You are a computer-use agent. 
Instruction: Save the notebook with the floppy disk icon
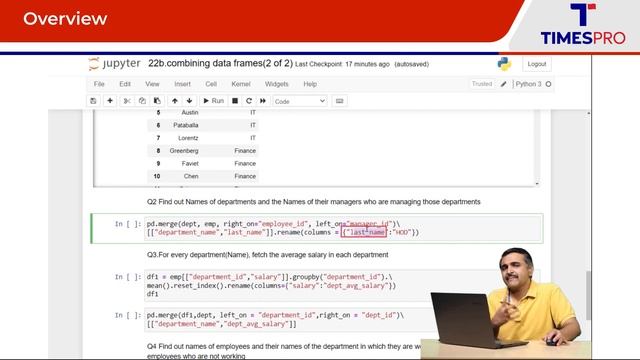[x=93, y=101]
